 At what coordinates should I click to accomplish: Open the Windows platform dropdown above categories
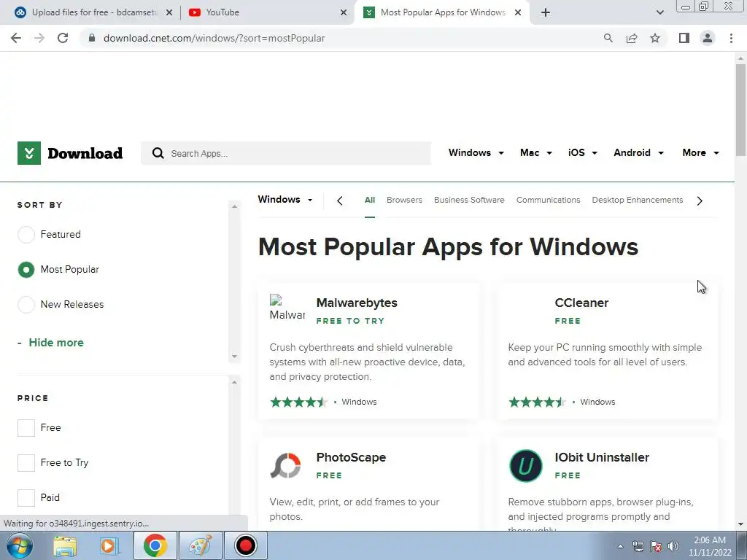[x=285, y=200]
